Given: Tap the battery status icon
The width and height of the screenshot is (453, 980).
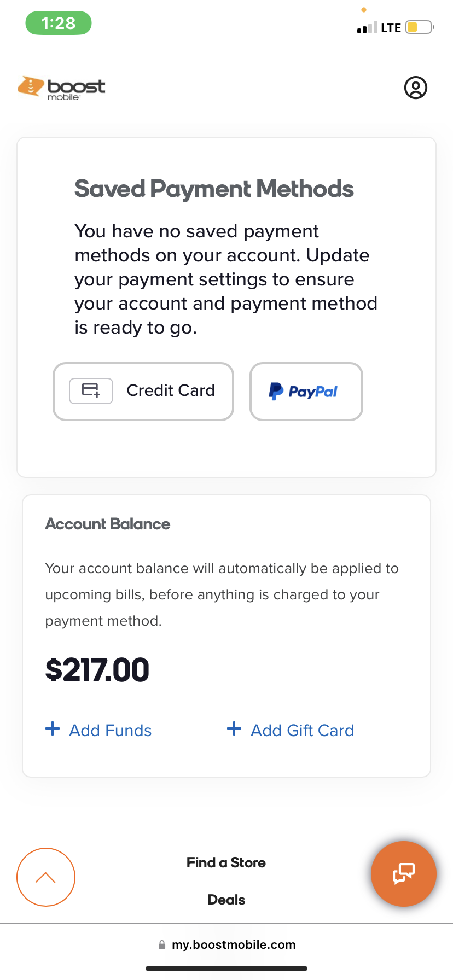Looking at the screenshot, I should click(420, 27).
